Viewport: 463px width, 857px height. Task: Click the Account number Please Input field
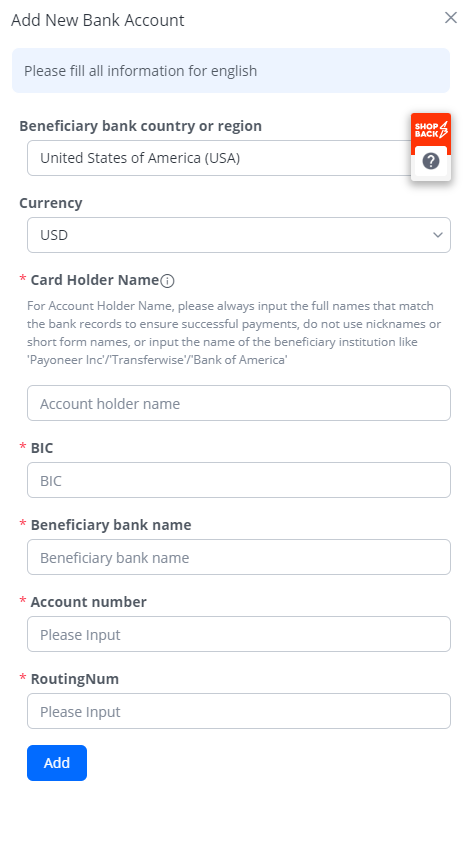(x=239, y=635)
